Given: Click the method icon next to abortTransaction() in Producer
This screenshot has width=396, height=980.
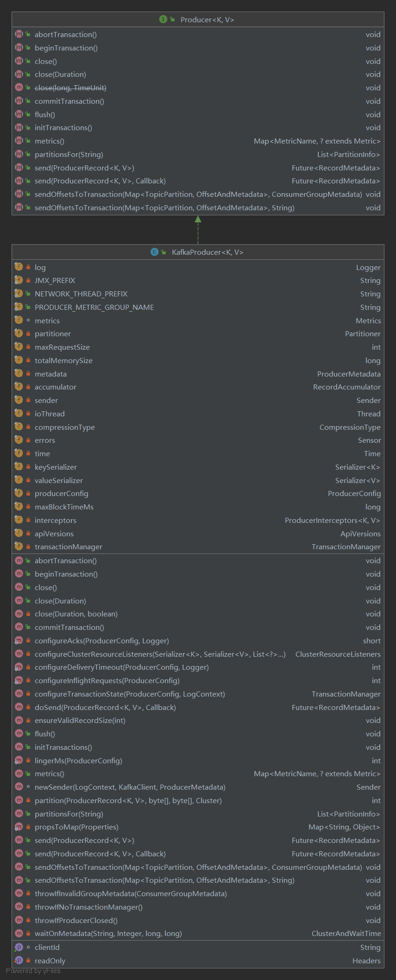Looking at the screenshot, I should (x=19, y=34).
